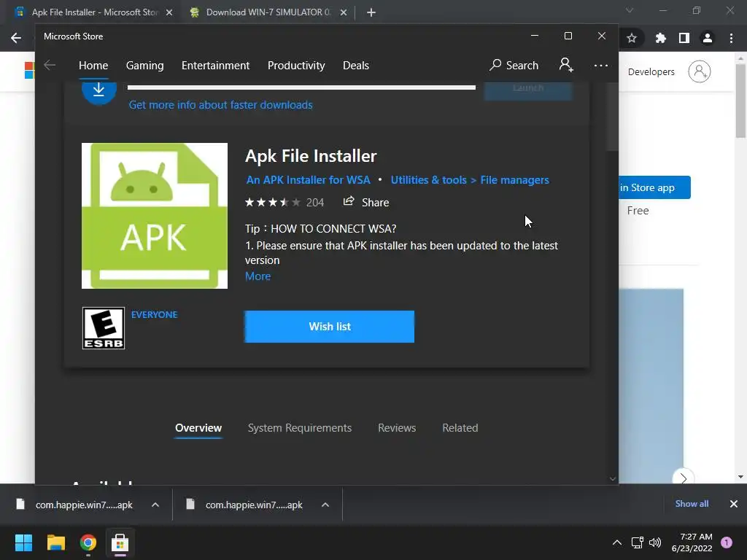Image resolution: width=747 pixels, height=560 pixels.
Task: Switch to the Overview section tab
Action: point(198,427)
